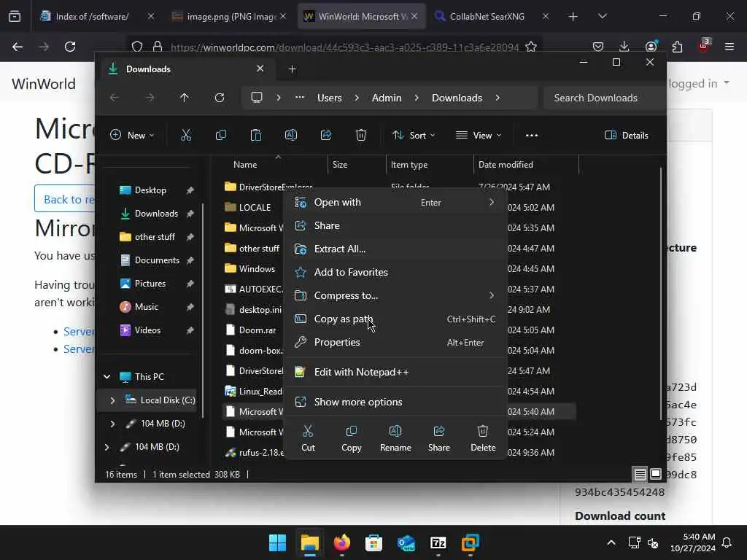Click Show more options
747x560 pixels.
click(395, 402)
